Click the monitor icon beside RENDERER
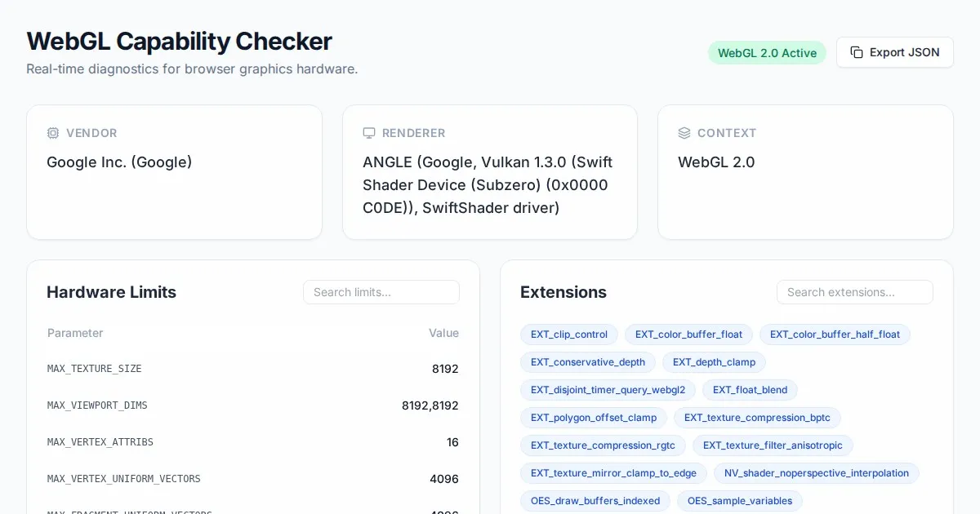Image resolution: width=980 pixels, height=514 pixels. tap(369, 133)
